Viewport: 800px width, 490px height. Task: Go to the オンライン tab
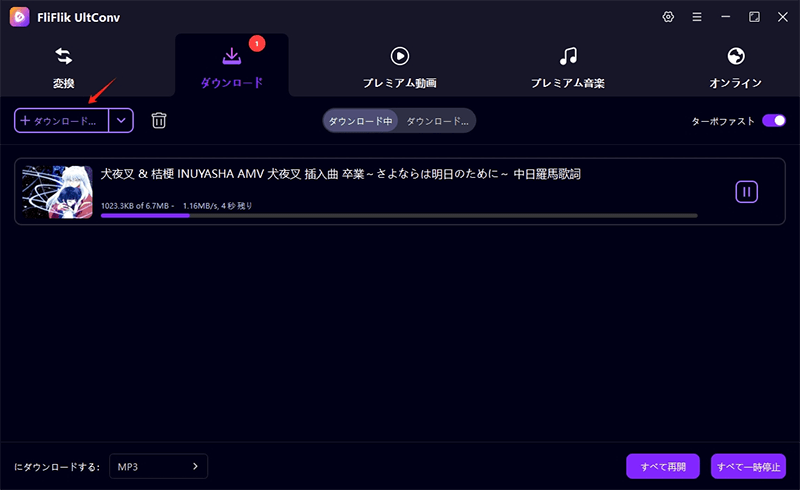pos(735,68)
